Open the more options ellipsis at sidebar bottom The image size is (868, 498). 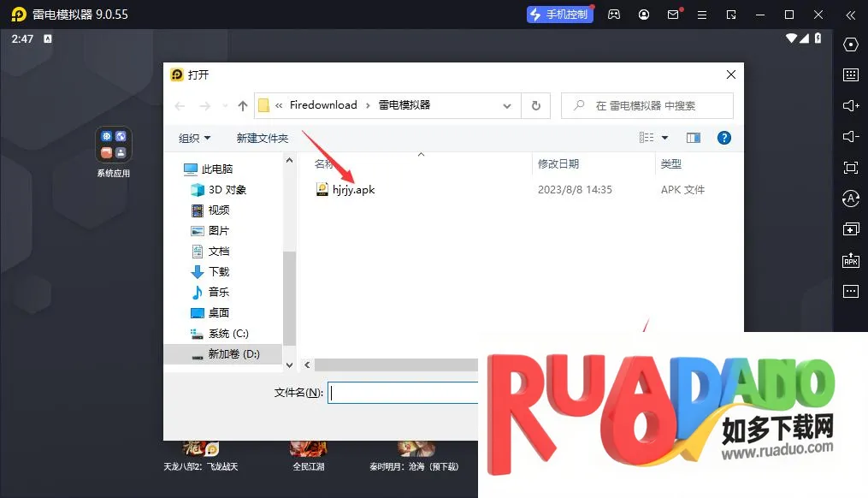(850, 291)
